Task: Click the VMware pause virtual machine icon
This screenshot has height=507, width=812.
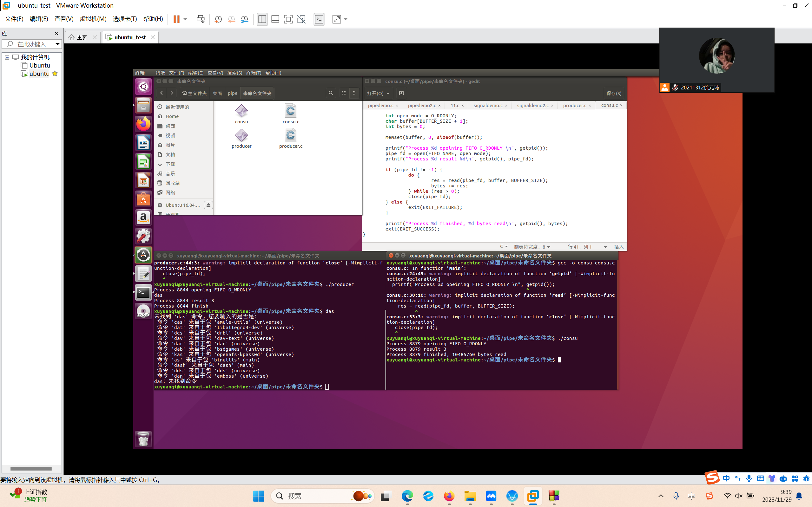Action: click(x=176, y=19)
